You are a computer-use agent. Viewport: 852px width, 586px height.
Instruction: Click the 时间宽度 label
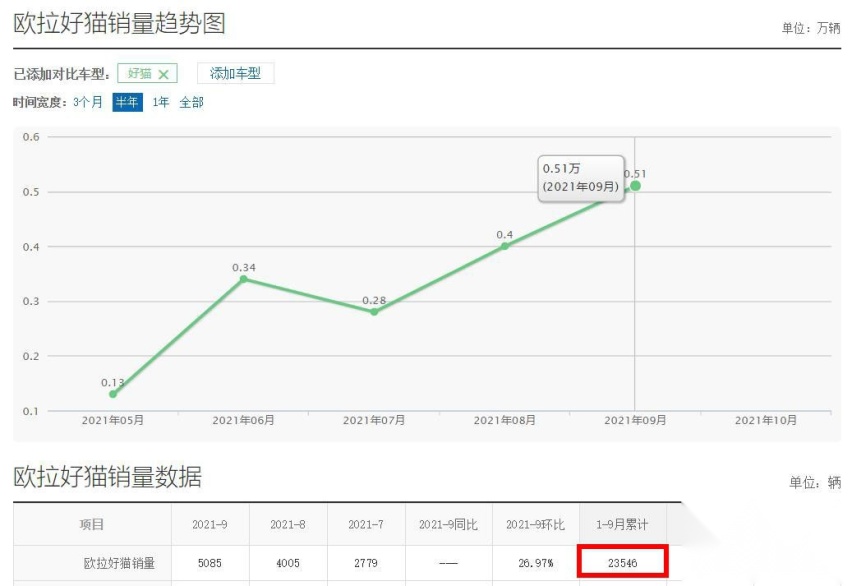pyautogui.click(x=40, y=102)
